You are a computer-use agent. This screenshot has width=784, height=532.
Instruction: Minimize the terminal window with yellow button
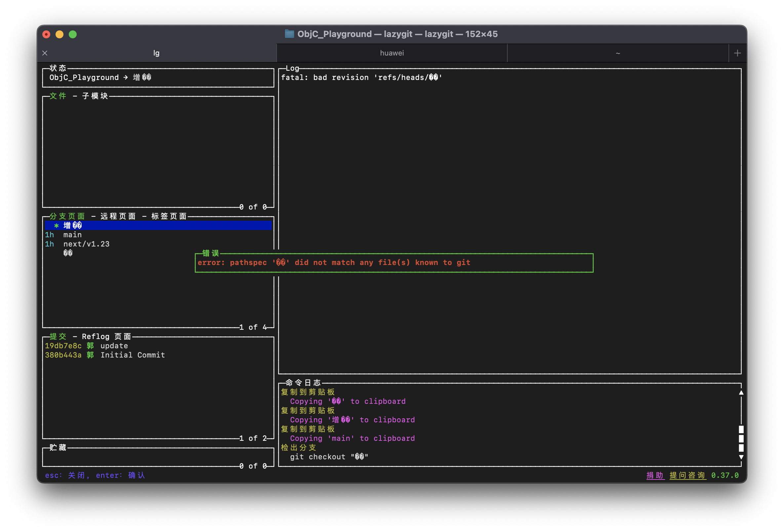tap(59, 34)
